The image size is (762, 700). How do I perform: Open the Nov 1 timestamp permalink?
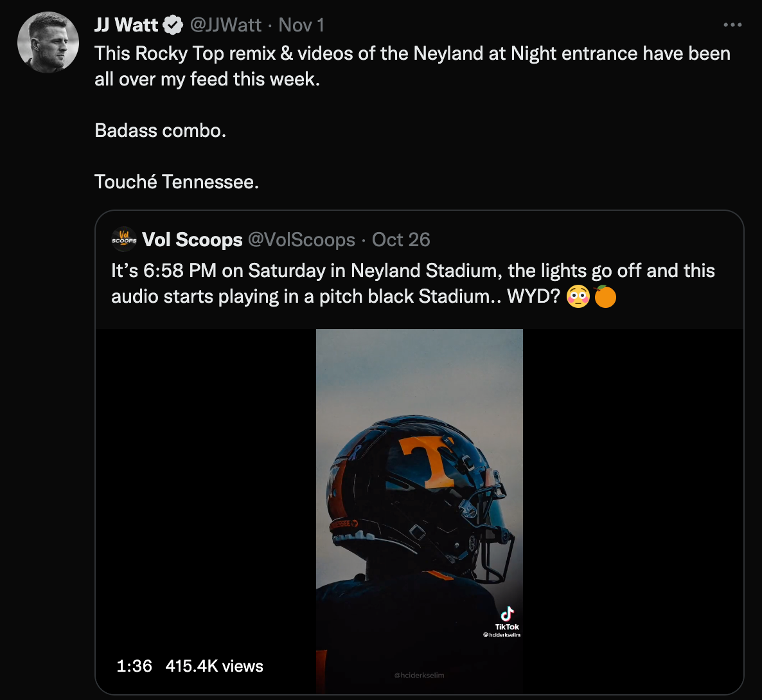coord(301,25)
